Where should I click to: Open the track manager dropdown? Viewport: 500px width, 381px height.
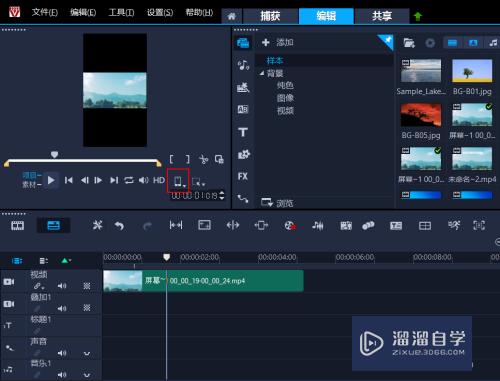43,261
